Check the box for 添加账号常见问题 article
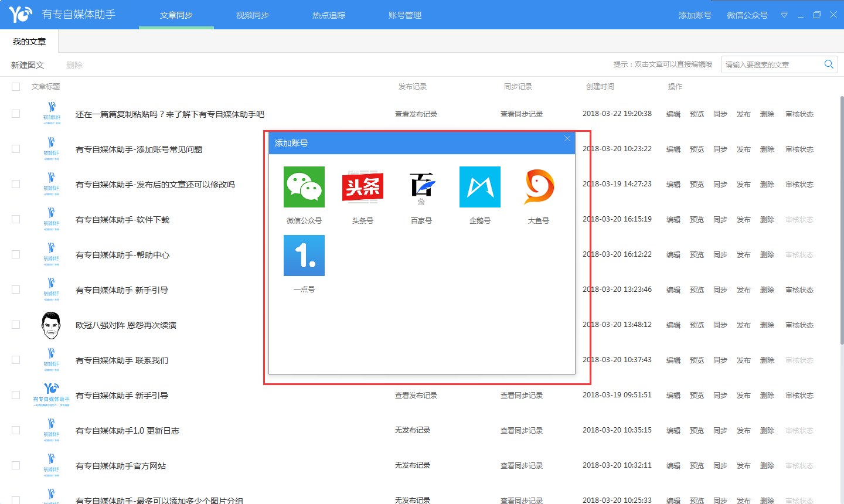The image size is (844, 504). click(16, 149)
